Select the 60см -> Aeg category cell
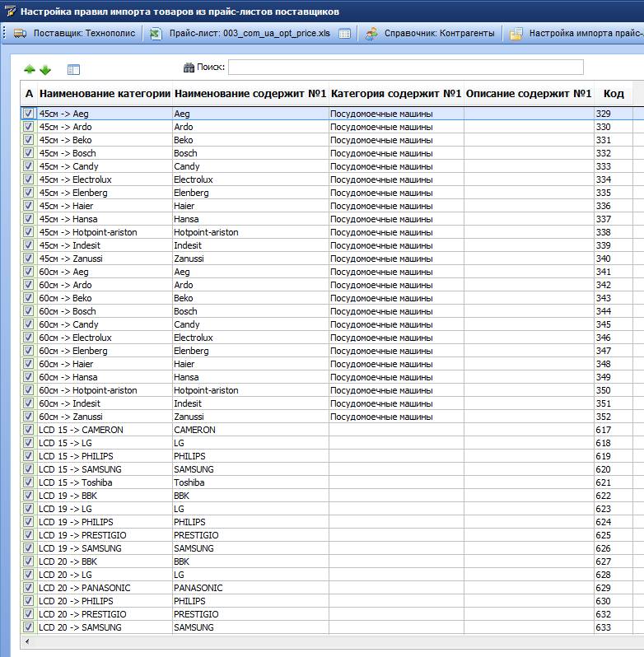The height and width of the screenshot is (657, 644). tap(105, 272)
